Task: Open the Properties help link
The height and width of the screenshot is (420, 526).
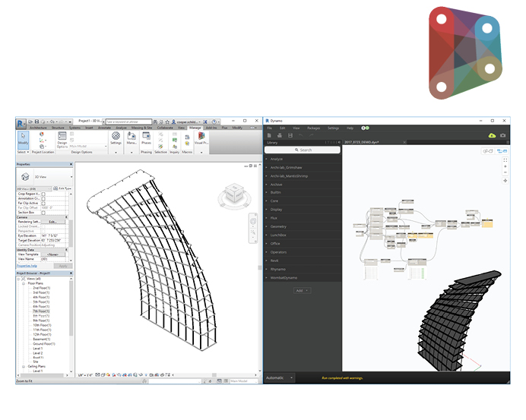Action: coord(27,265)
